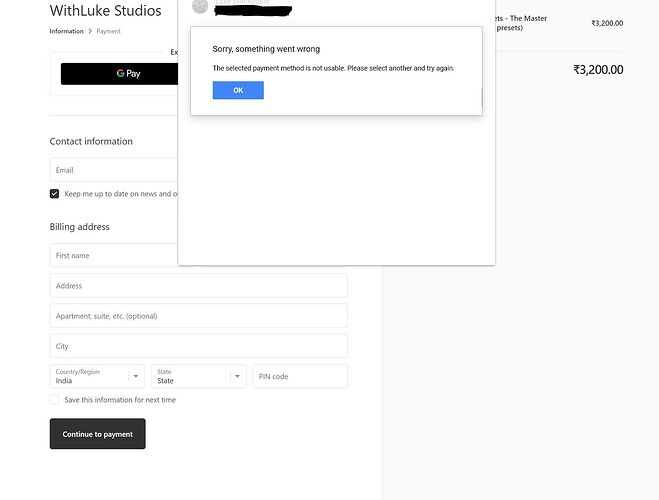Focus the Email input field
The width and height of the screenshot is (659, 500).
coord(113,170)
